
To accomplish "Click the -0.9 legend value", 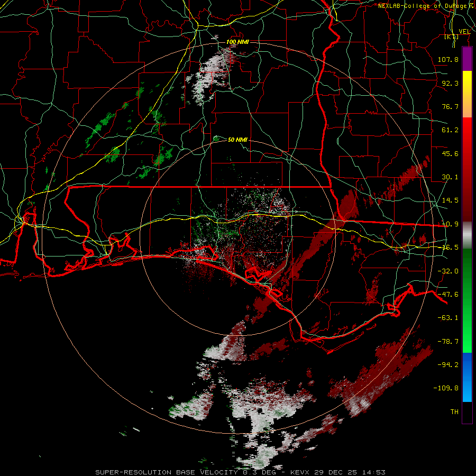I will coord(450,224).
